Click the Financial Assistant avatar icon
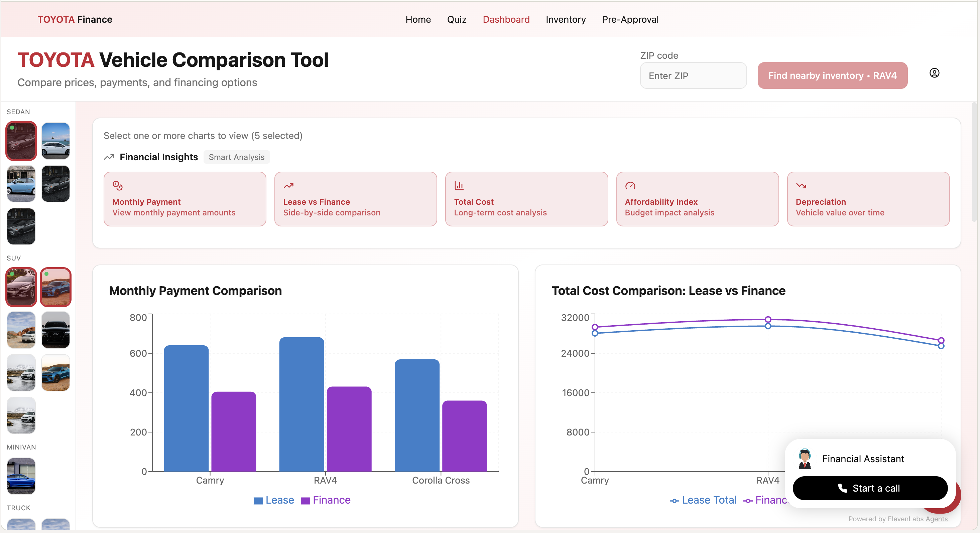The width and height of the screenshot is (980, 533). (x=805, y=459)
